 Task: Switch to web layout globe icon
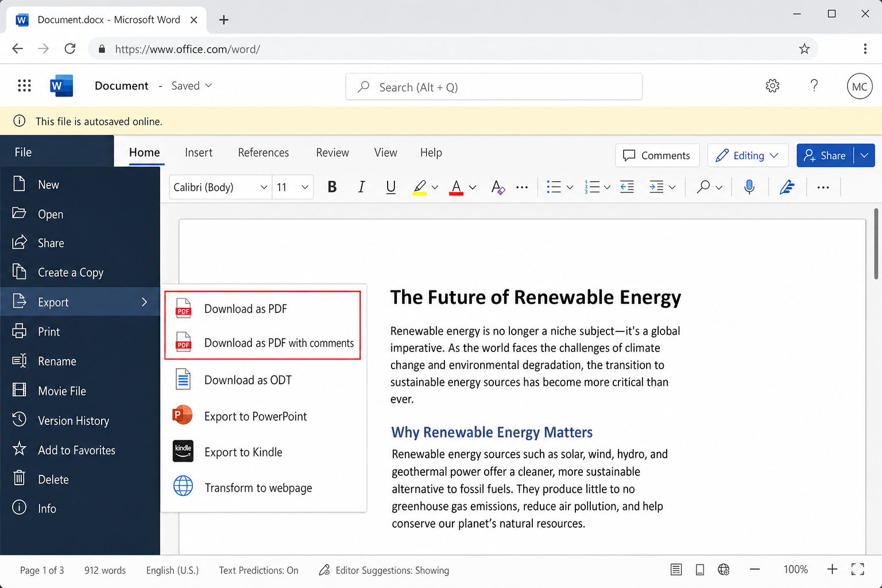724,570
